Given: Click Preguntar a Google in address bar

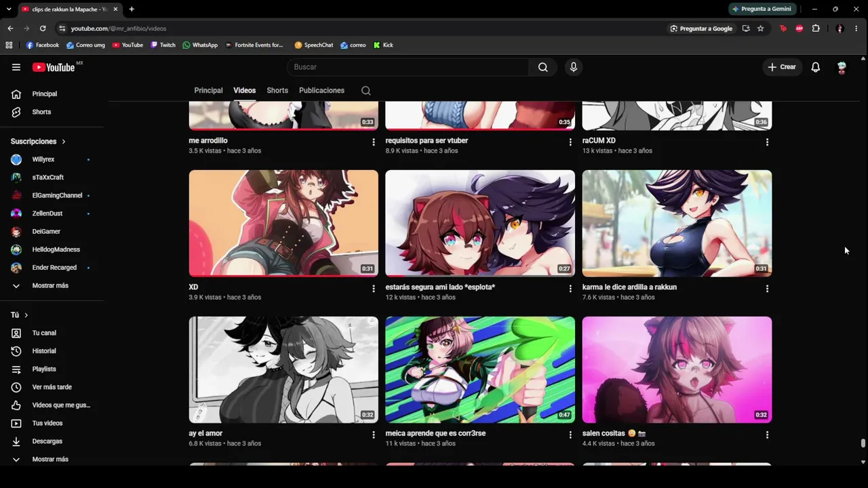Looking at the screenshot, I should point(701,28).
